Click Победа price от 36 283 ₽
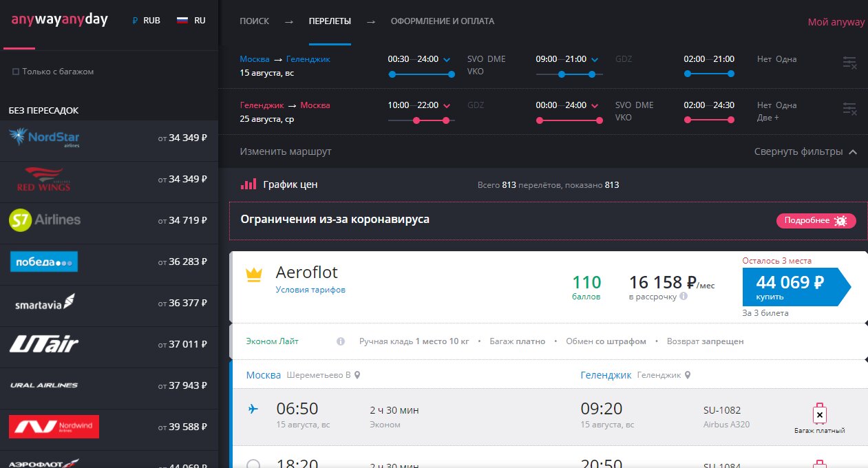The height and width of the screenshot is (468, 868). click(182, 262)
